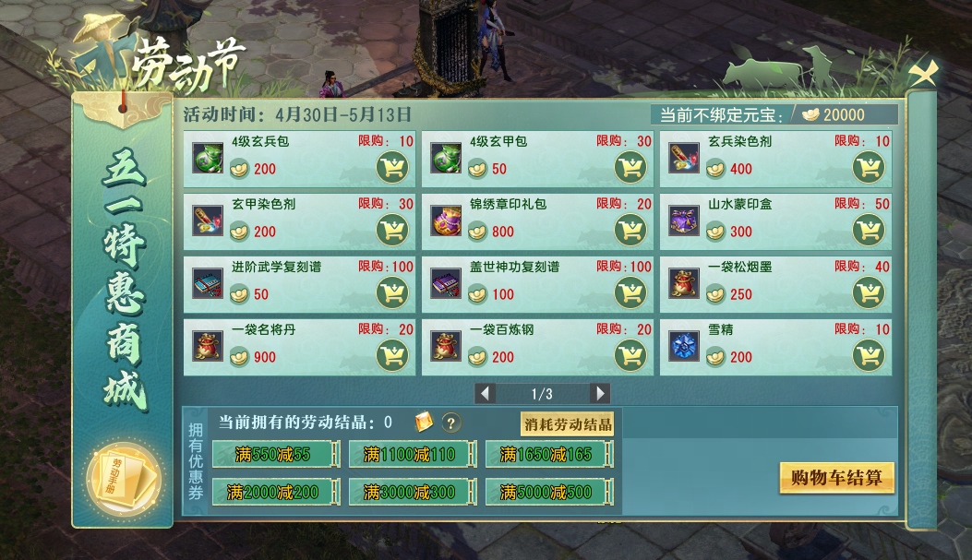
Task: Click the 消耗劳动结晶 button
Action: (567, 424)
